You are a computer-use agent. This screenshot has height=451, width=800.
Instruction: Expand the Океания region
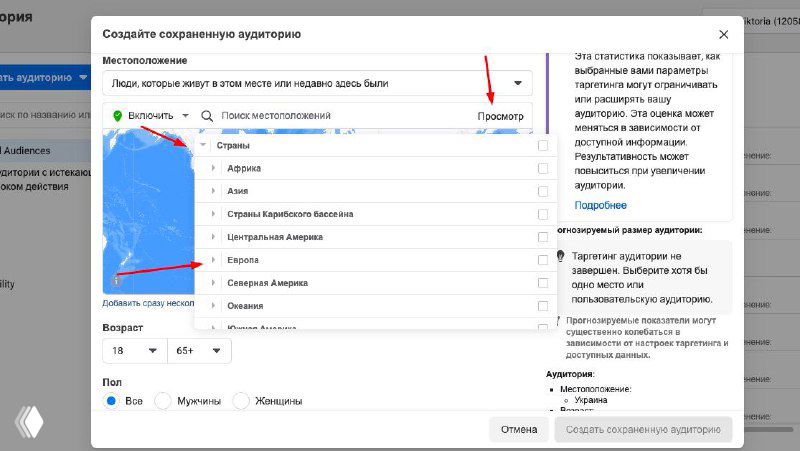(x=213, y=306)
